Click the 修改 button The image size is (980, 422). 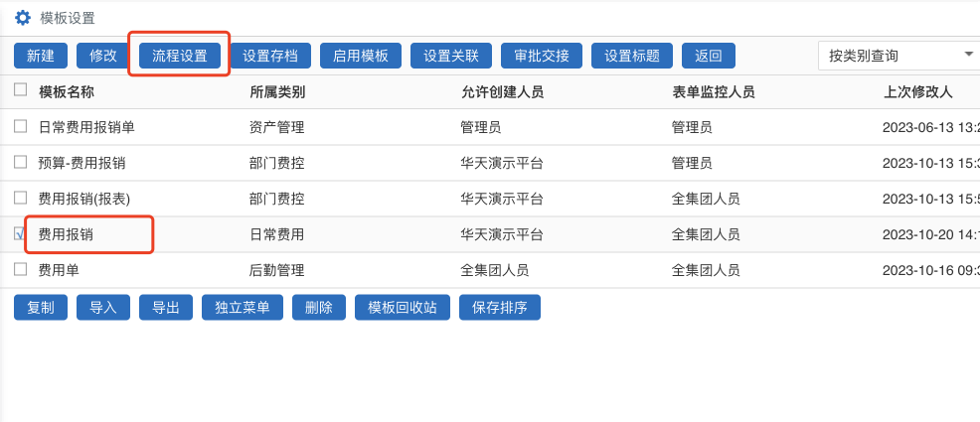103,56
